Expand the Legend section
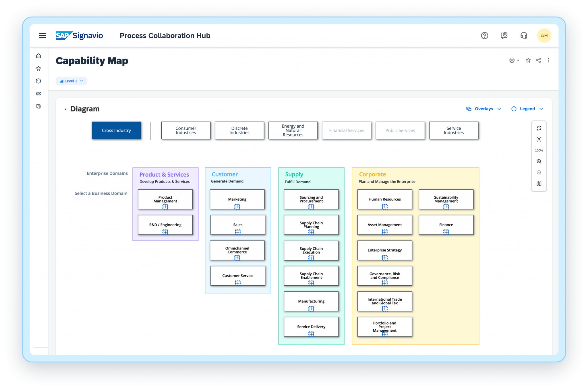The width and height of the screenshot is (588, 390). (527, 109)
